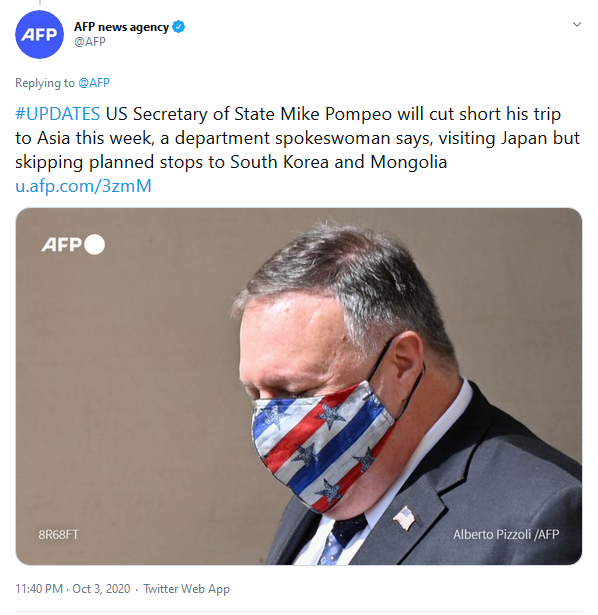The height and width of the screenshot is (615, 598).
Task: Click the verified badge next to AFP news agency
Action: (179, 27)
